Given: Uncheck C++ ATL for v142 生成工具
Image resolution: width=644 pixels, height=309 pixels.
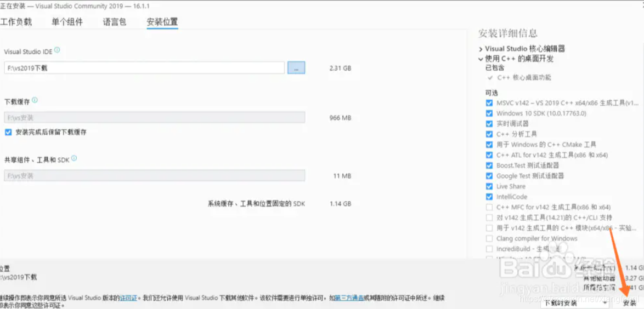Looking at the screenshot, I should click(x=489, y=155).
